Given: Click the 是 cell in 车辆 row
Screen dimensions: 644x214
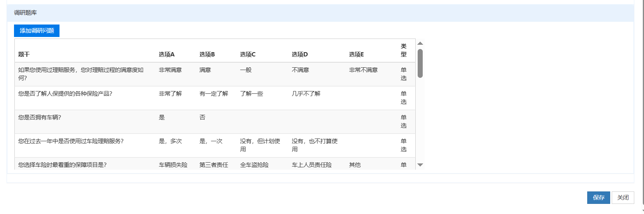Looking at the screenshot, I should pos(162,118).
